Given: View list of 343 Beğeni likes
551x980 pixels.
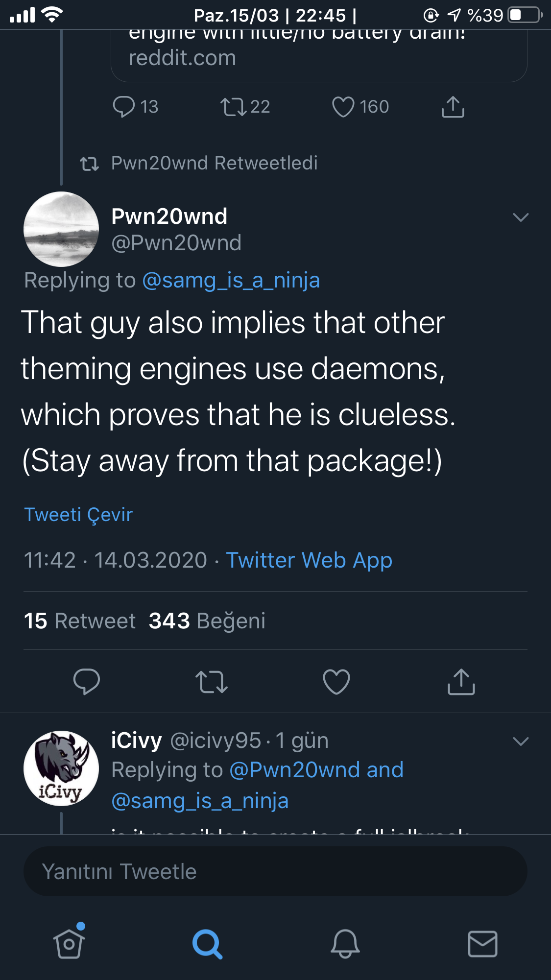Looking at the screenshot, I should pyautogui.click(x=207, y=621).
